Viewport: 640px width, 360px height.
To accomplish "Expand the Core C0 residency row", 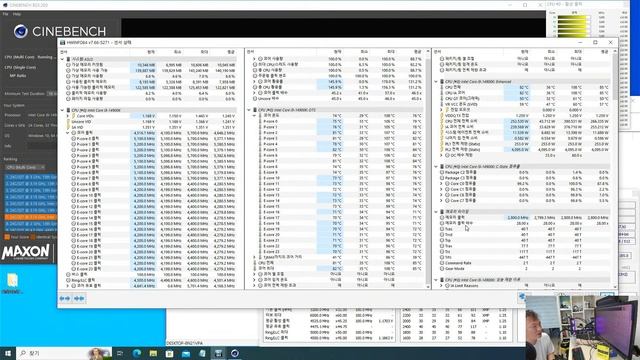I will (442, 184).
